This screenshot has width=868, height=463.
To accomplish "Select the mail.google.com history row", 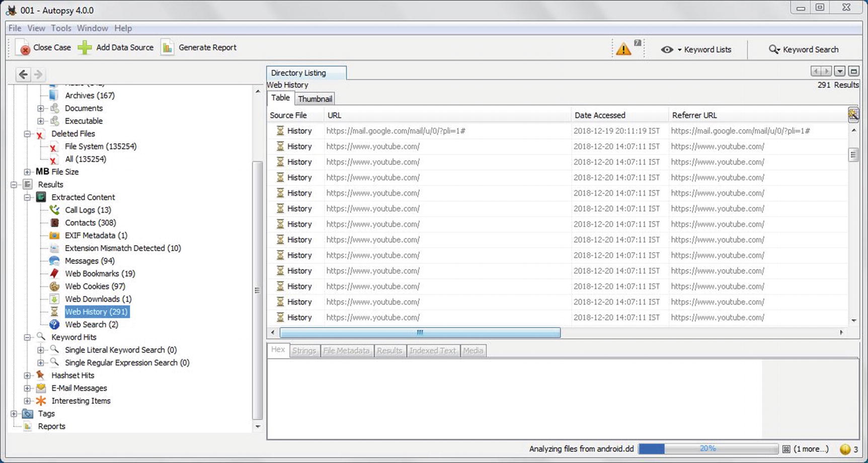I will click(557, 131).
